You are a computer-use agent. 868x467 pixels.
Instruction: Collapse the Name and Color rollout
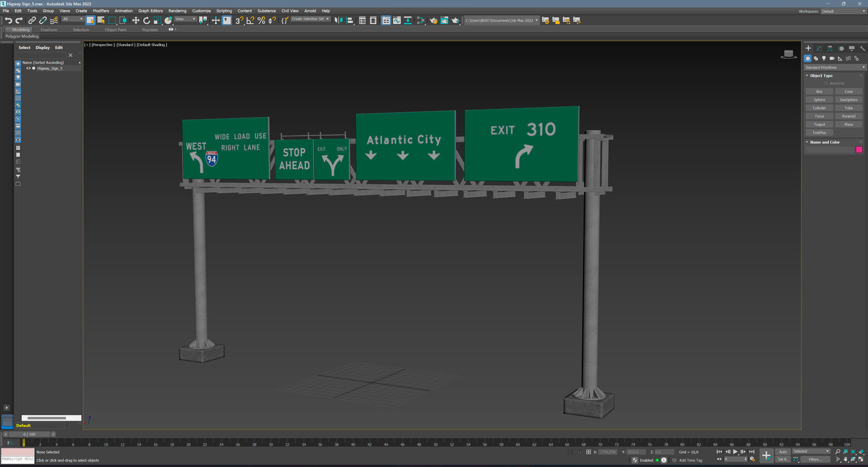click(x=825, y=142)
